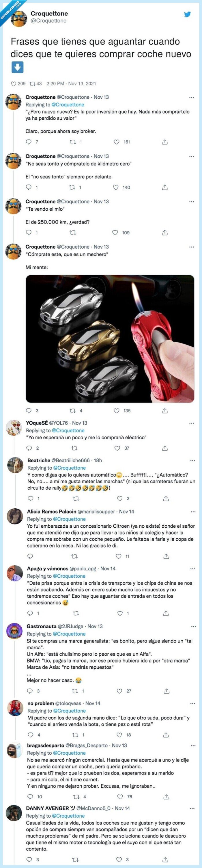
Task: Like the main tweet with 209 likes
Action: pyautogui.click(x=14, y=83)
